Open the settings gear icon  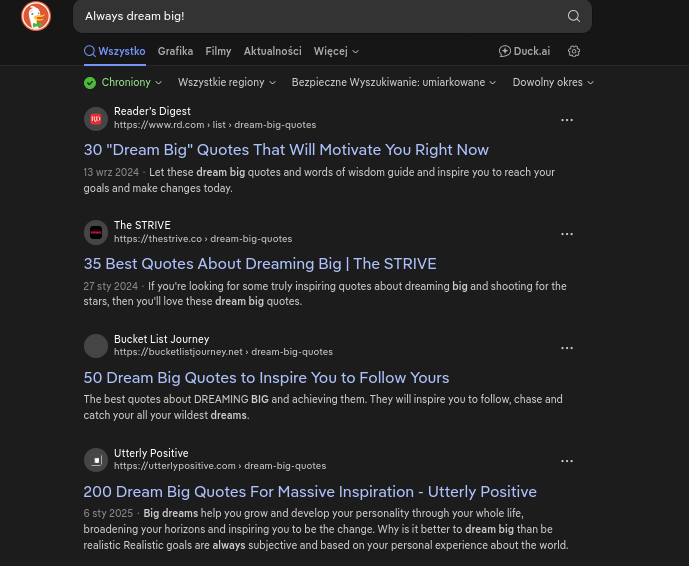(x=574, y=51)
